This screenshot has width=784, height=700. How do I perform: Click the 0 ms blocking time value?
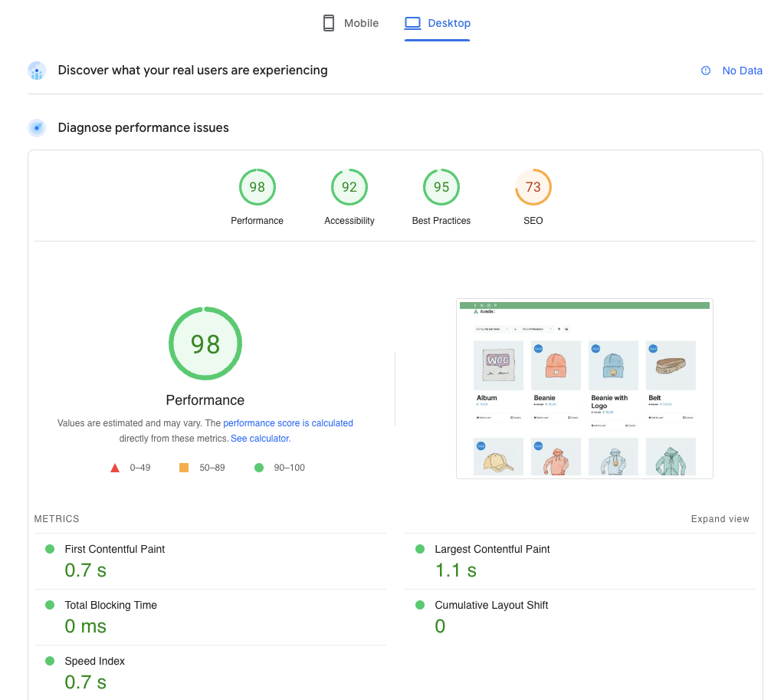[x=86, y=626]
